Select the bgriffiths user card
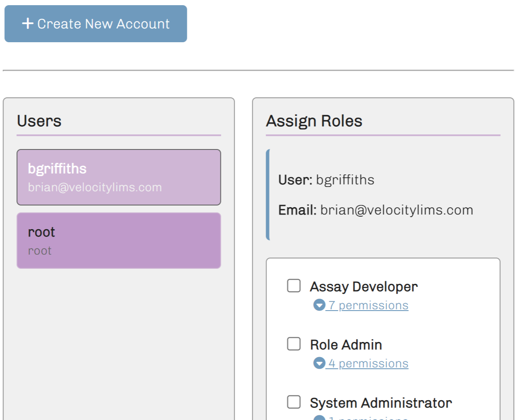Image resolution: width=530 pixels, height=420 pixels. [118, 177]
